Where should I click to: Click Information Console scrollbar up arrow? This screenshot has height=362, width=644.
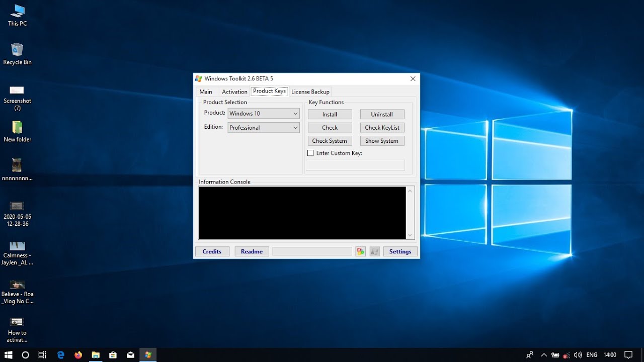(x=410, y=191)
